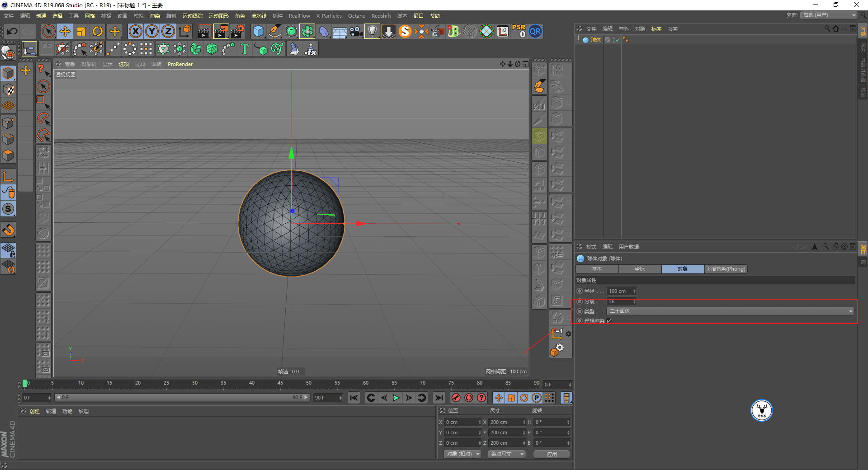Click frame 45 on the timeline ruler

[280, 383]
